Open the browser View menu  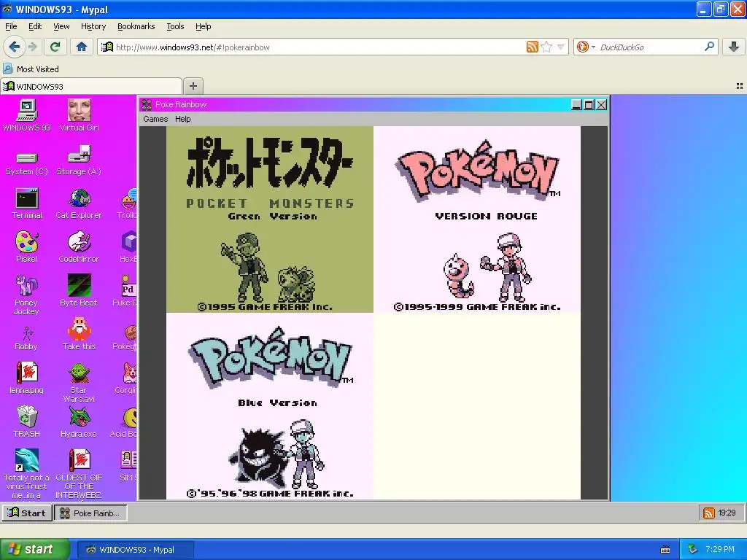(61, 26)
